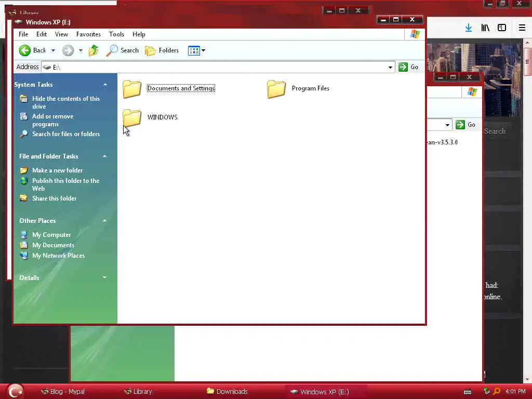
Task: Open the Back button history dropdown
Action: 54,50
